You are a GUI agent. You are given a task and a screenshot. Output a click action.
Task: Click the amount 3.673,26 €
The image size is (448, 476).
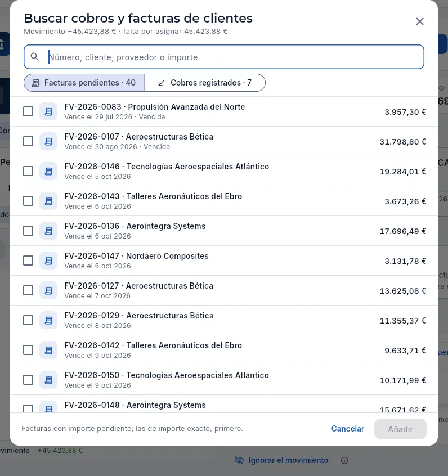coord(405,201)
